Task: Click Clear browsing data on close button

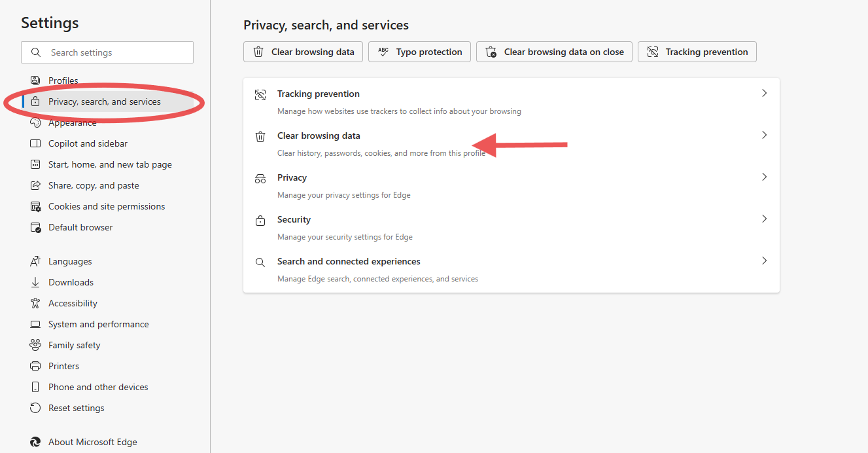Action: (554, 52)
